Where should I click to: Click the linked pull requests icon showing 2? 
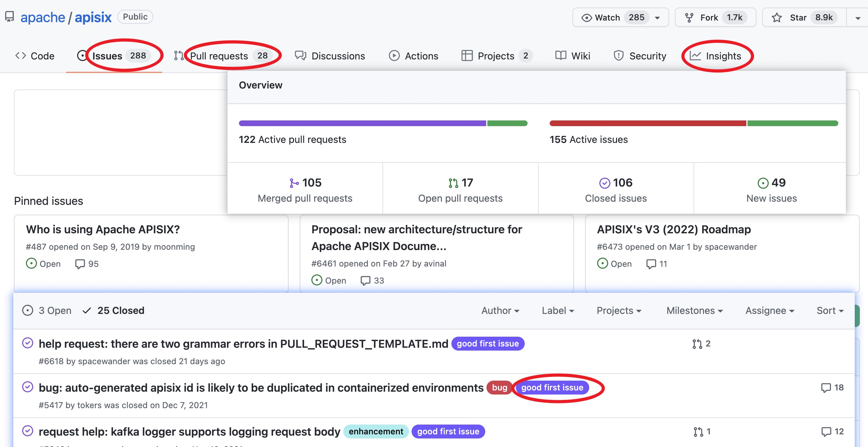(x=697, y=344)
